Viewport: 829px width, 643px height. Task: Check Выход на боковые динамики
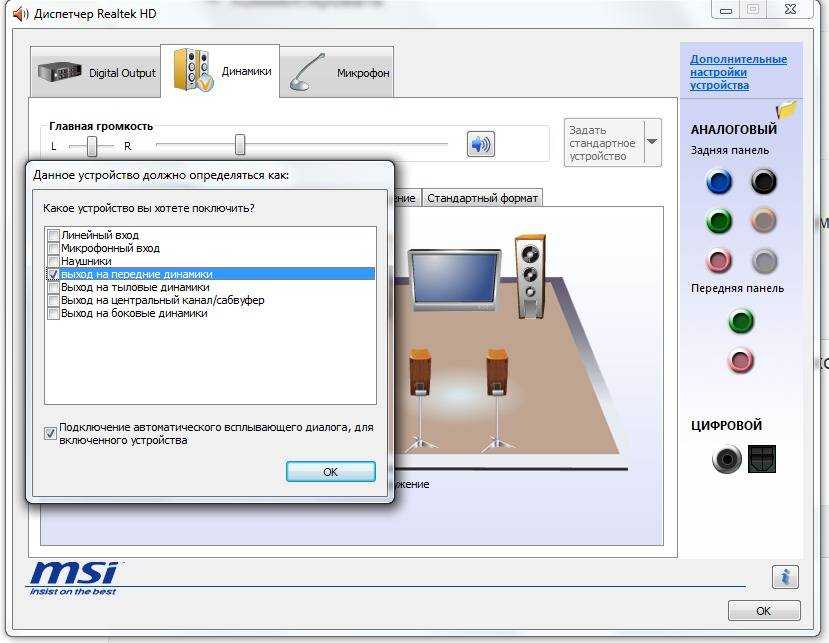[x=53, y=313]
